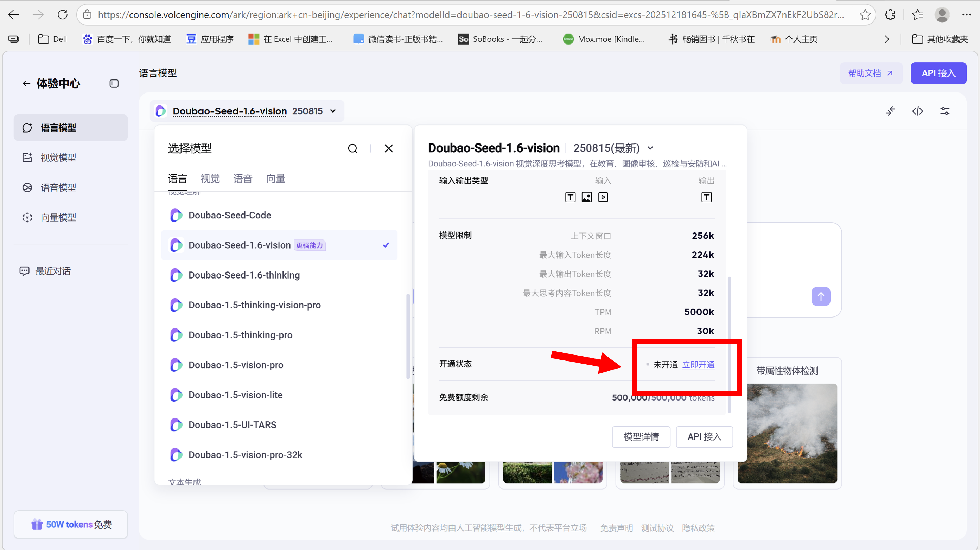Click the clear conversation broom icon
The height and width of the screenshot is (550, 980).
click(890, 111)
